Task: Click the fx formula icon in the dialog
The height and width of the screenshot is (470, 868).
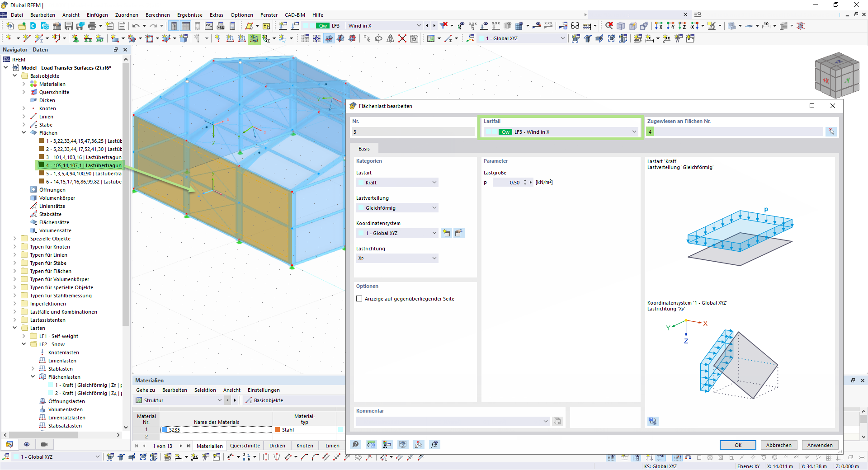Action: point(434,445)
